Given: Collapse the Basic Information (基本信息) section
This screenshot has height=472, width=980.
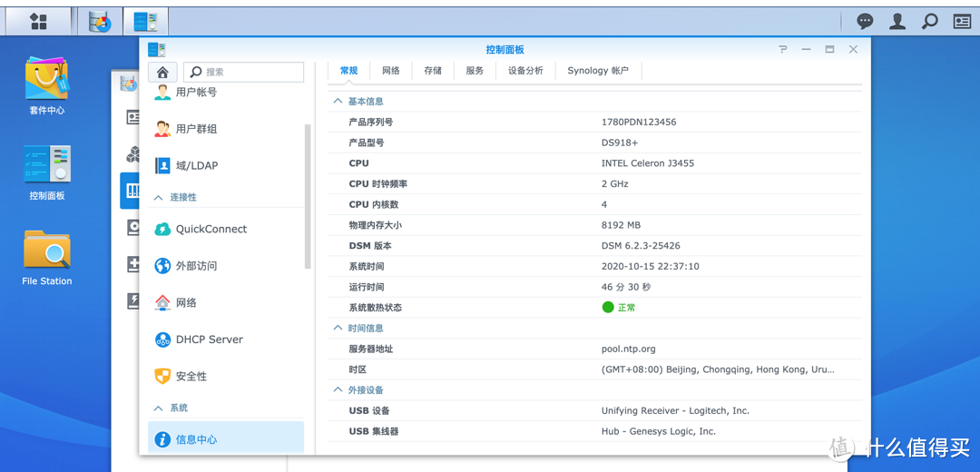Looking at the screenshot, I should (x=338, y=101).
